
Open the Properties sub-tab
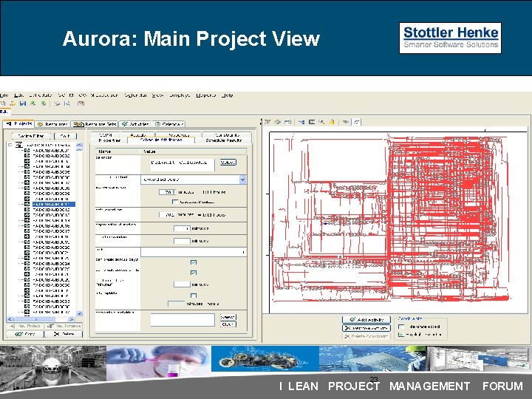(x=109, y=140)
